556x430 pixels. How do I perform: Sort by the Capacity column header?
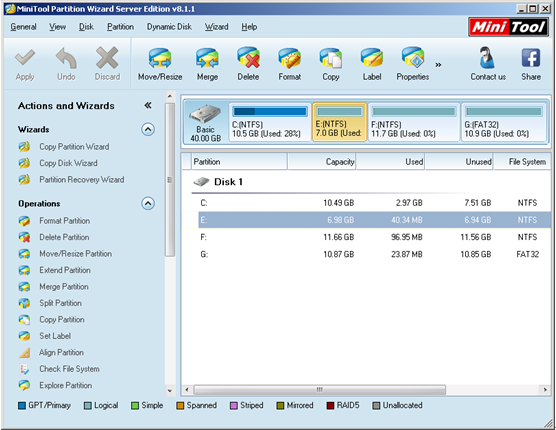click(x=321, y=162)
